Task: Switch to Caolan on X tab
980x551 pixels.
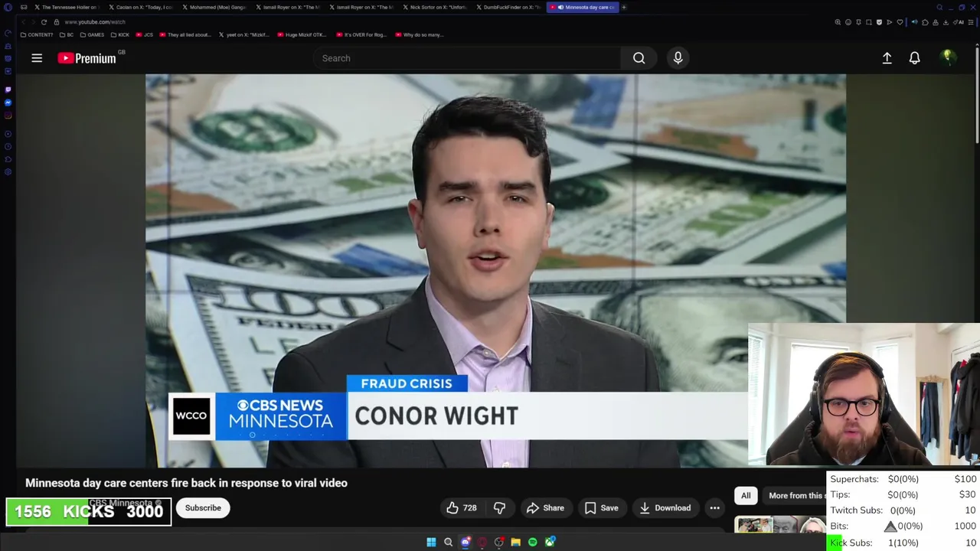Action: click(139, 8)
